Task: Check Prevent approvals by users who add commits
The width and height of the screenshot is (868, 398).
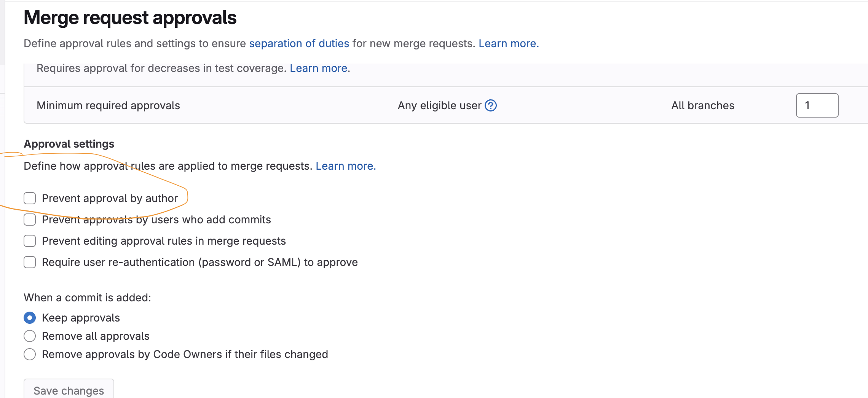Action: tap(30, 220)
